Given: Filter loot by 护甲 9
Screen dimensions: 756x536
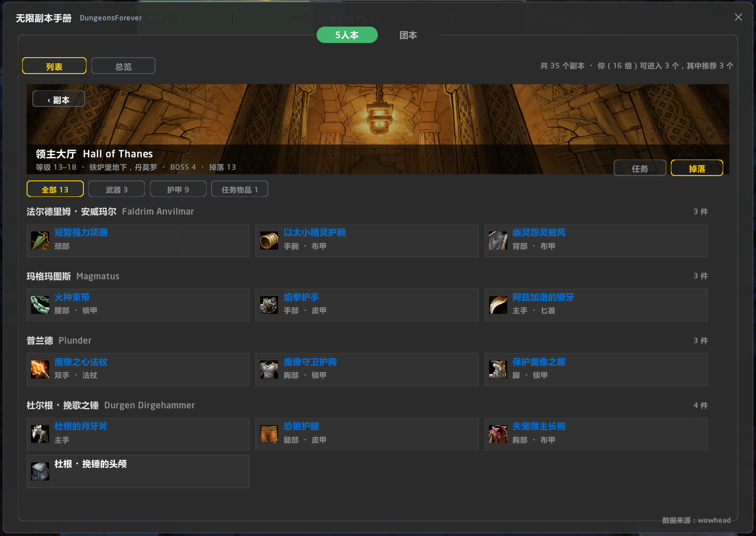Looking at the screenshot, I should [x=178, y=189].
